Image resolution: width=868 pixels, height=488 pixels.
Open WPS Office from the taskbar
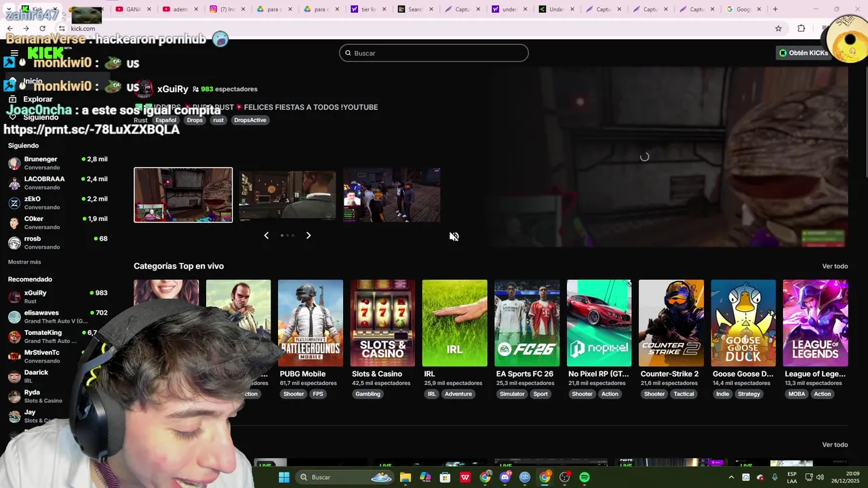tap(465, 477)
